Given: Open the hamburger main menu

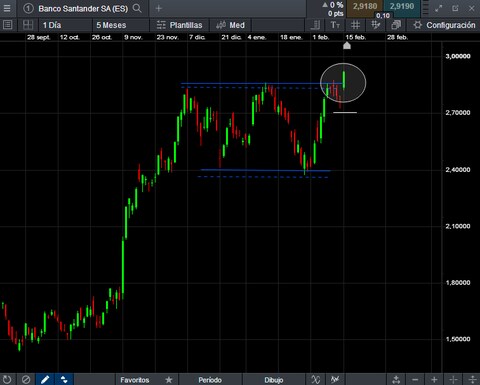Looking at the screenshot, I should [x=7, y=8].
